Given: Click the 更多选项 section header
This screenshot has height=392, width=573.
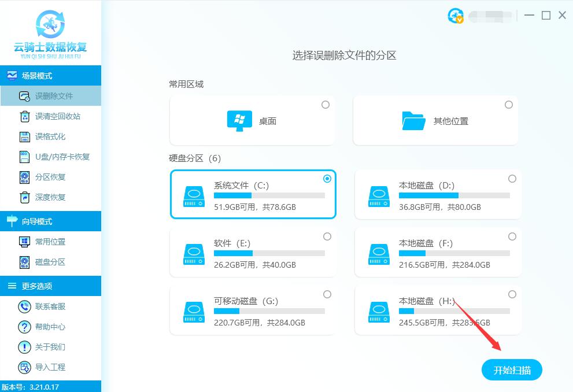Looking at the screenshot, I should point(51,286).
